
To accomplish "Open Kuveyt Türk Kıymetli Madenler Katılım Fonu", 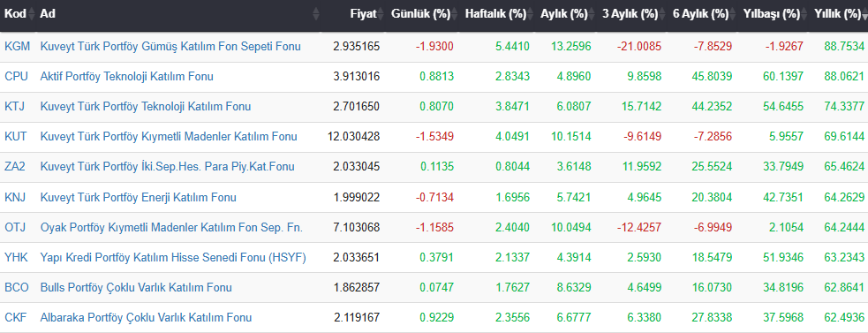I will (169, 136).
